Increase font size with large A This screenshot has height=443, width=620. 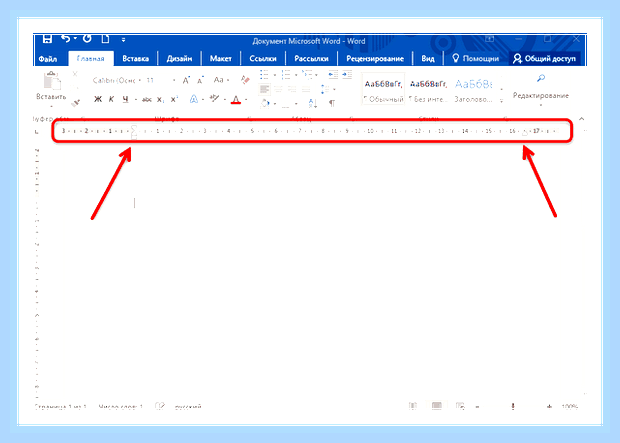[x=186, y=80]
